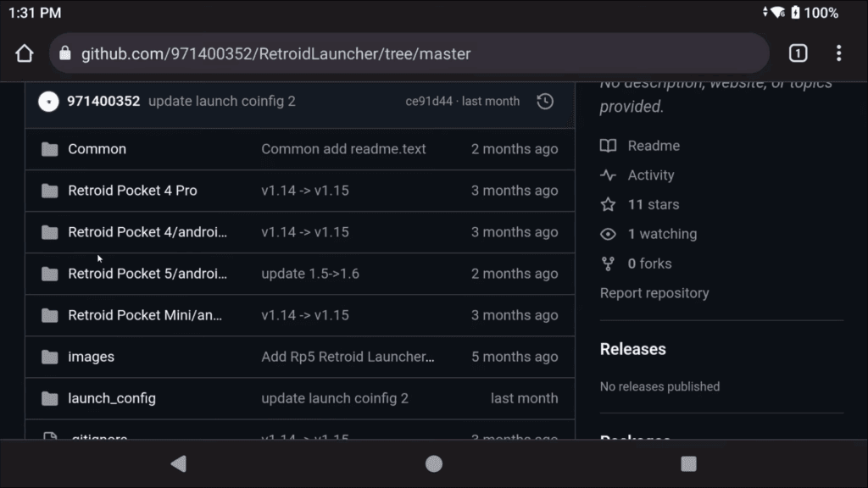Open the launch_config folder

112,398
